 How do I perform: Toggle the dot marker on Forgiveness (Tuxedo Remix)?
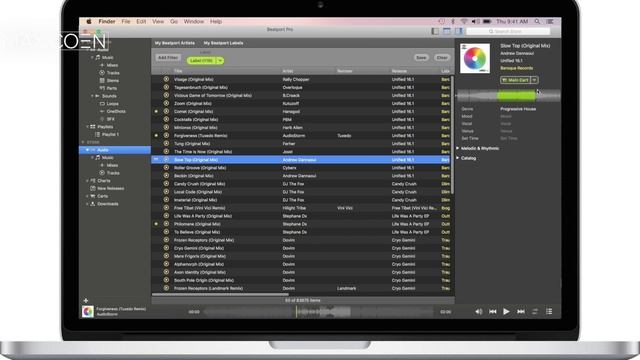(156, 136)
